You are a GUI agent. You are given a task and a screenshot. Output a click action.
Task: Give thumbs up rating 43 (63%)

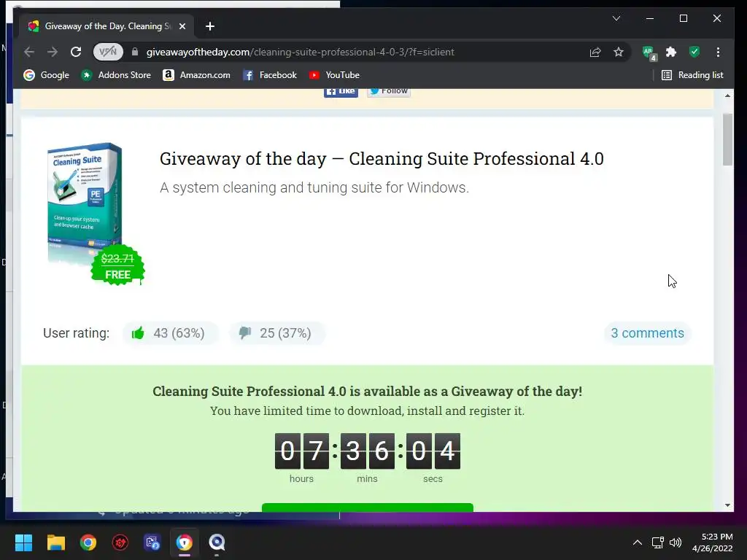pos(171,332)
